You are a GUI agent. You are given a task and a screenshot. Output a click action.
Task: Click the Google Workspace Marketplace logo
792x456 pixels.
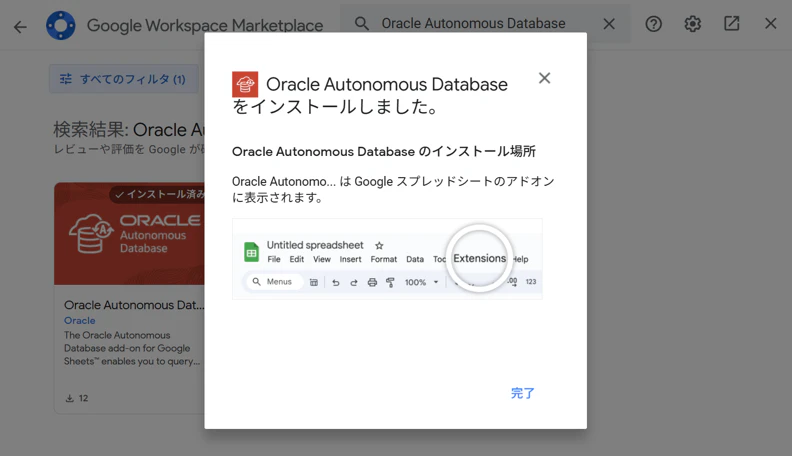coord(61,25)
